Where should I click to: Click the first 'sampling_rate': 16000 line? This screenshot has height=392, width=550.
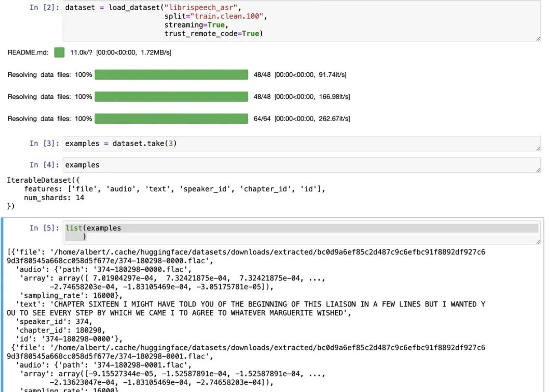point(71,296)
